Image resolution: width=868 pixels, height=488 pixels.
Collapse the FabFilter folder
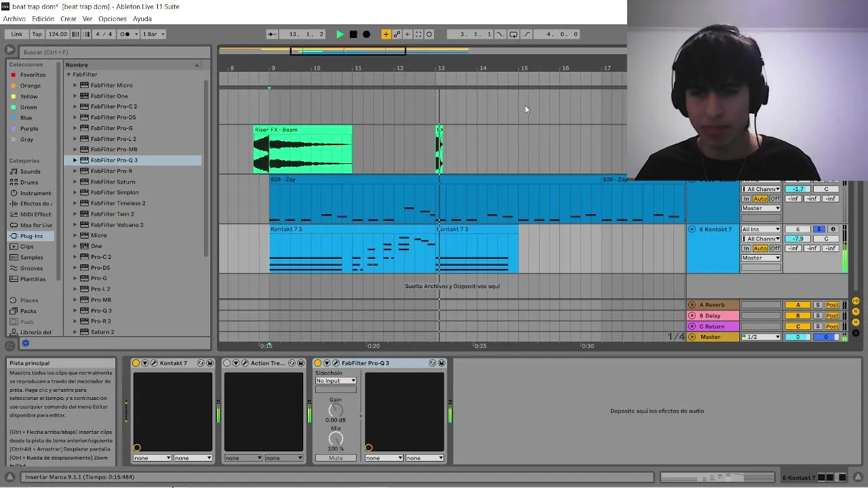(x=68, y=75)
